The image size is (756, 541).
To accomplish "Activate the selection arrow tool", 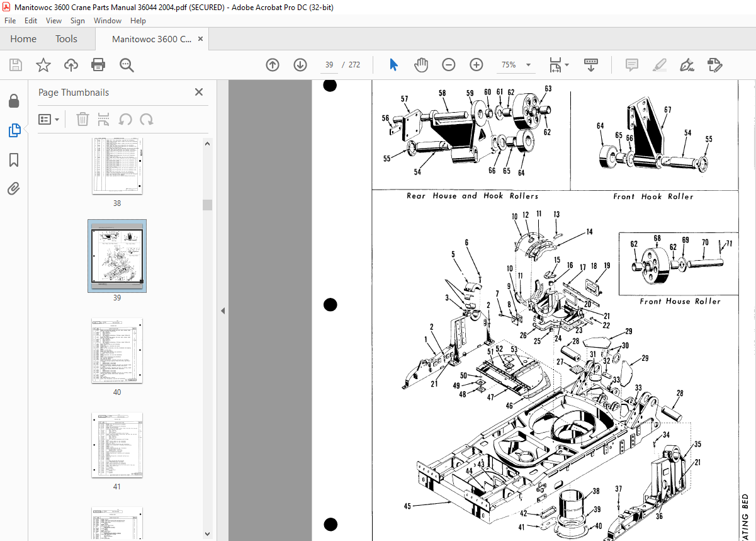I will [x=394, y=65].
